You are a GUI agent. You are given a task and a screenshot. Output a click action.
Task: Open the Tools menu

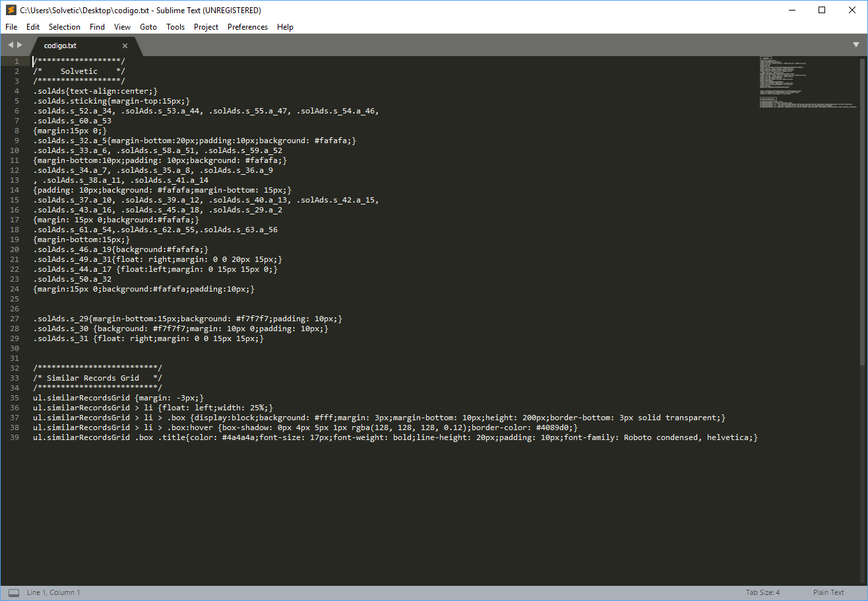point(175,27)
